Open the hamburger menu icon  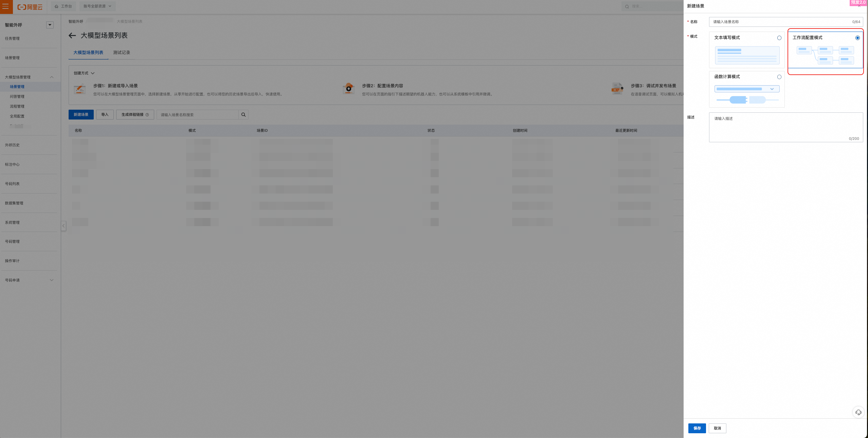point(6,6)
